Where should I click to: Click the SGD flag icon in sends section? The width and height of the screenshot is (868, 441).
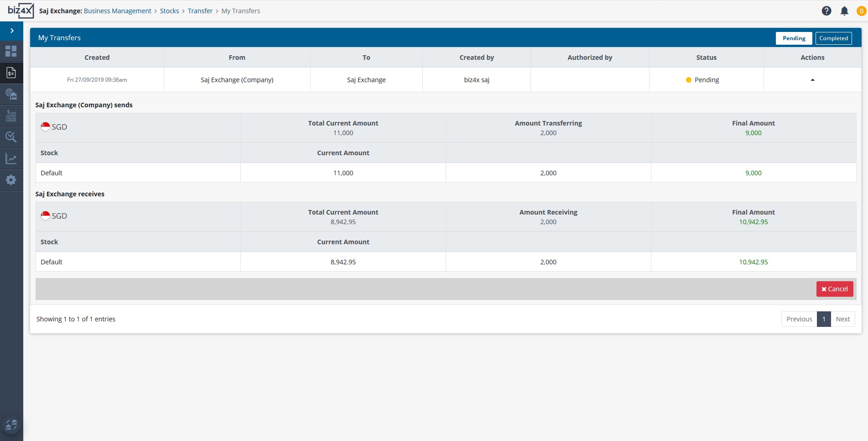coord(45,126)
